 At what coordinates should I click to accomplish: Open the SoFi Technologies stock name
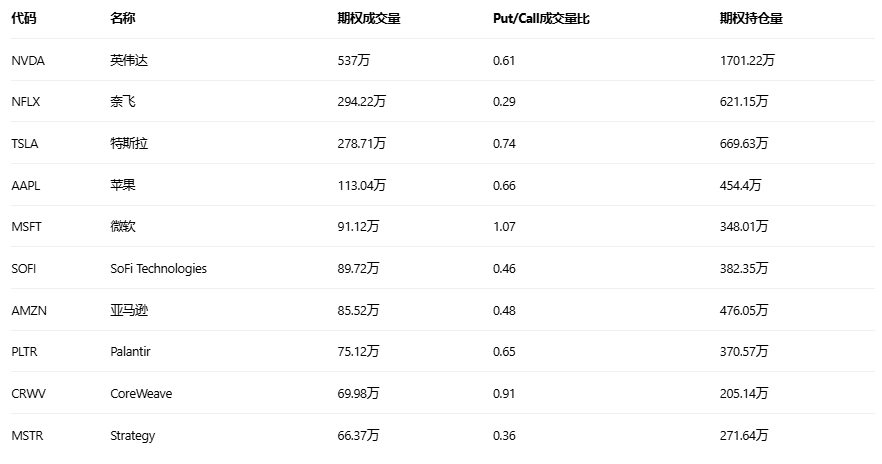point(158,268)
